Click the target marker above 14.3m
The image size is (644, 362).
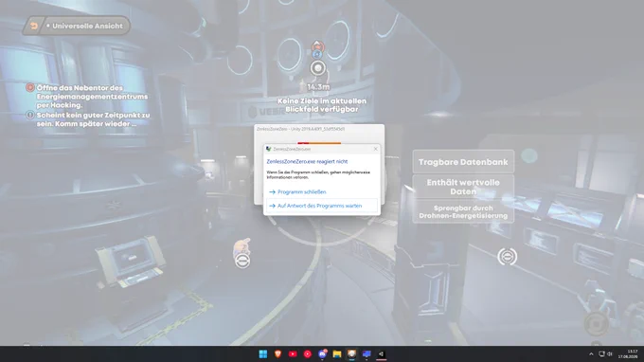pyautogui.click(x=318, y=68)
